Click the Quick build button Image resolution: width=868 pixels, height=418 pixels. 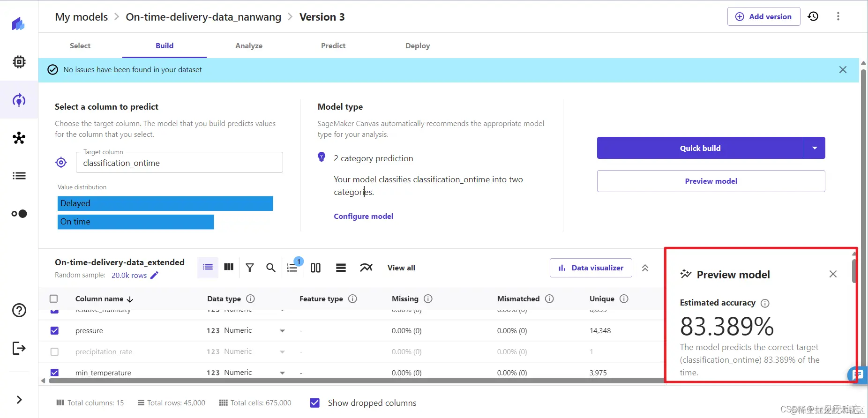coord(700,148)
